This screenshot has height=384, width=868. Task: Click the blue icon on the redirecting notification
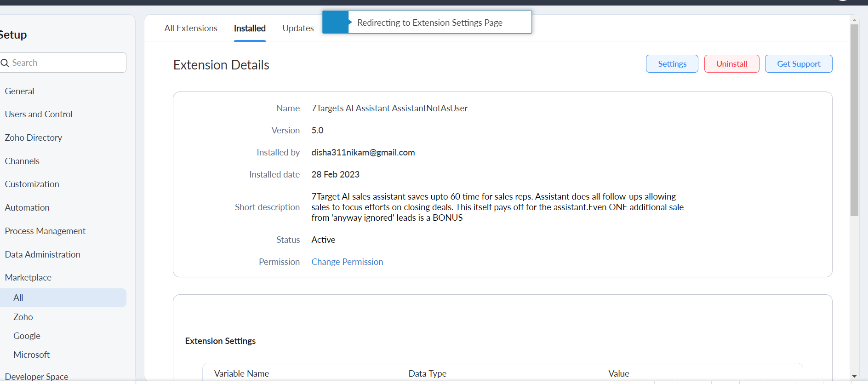tap(336, 23)
